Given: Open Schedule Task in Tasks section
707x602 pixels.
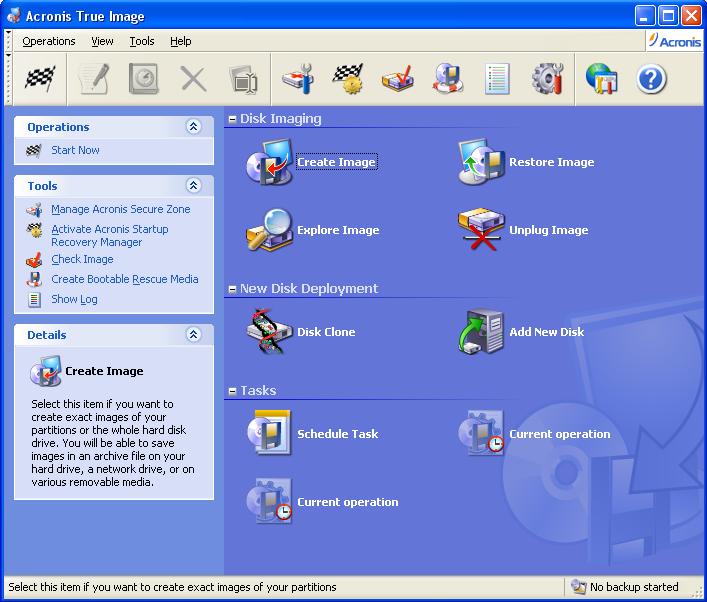Looking at the screenshot, I should (x=312, y=434).
